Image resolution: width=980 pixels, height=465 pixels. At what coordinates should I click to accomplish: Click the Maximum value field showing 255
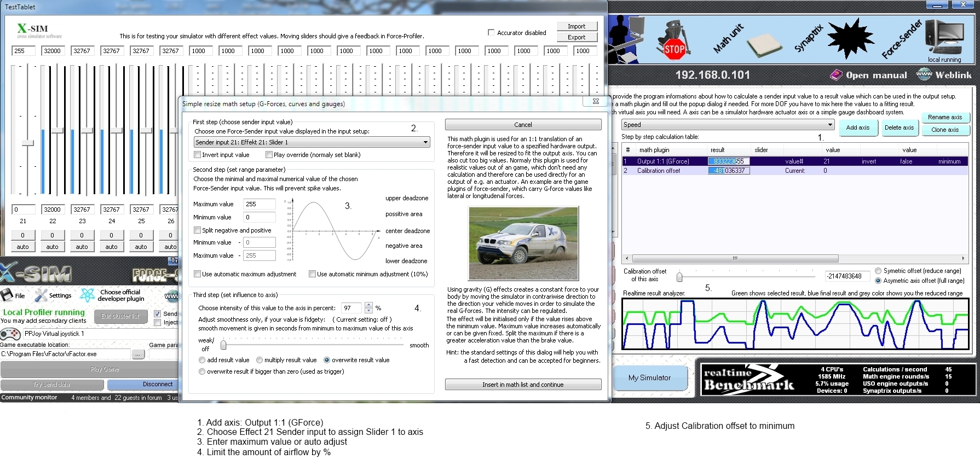[x=259, y=204]
